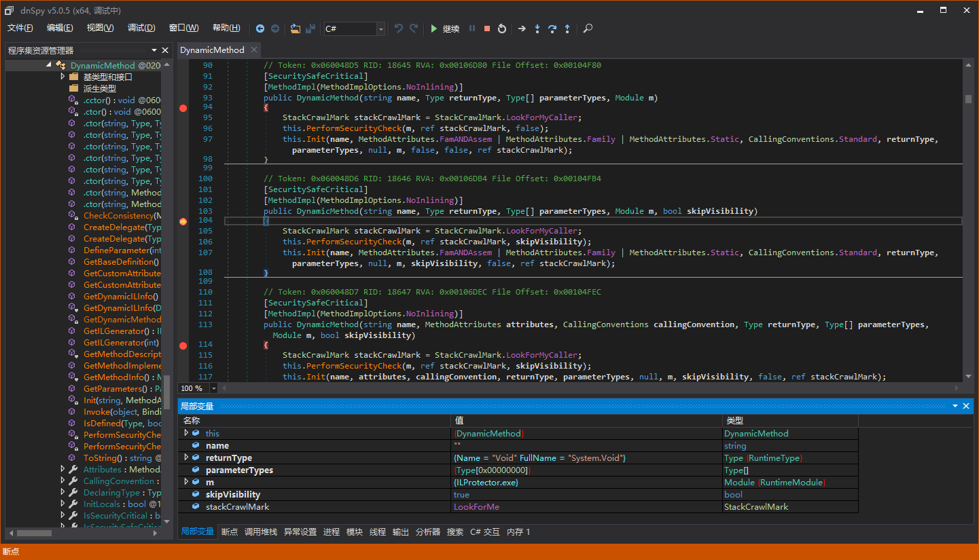This screenshot has width=979, height=560.
Task: Toggle the current breakpoint on line 104
Action: click(x=183, y=221)
